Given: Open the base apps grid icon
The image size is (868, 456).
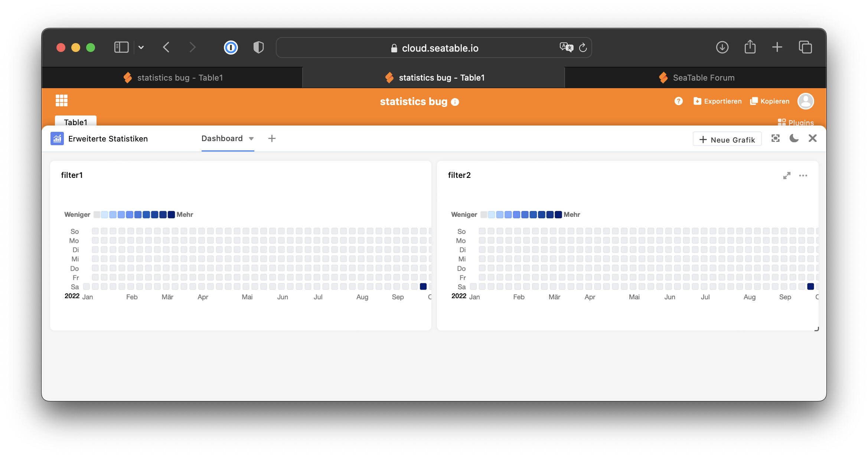Looking at the screenshot, I should [x=62, y=100].
